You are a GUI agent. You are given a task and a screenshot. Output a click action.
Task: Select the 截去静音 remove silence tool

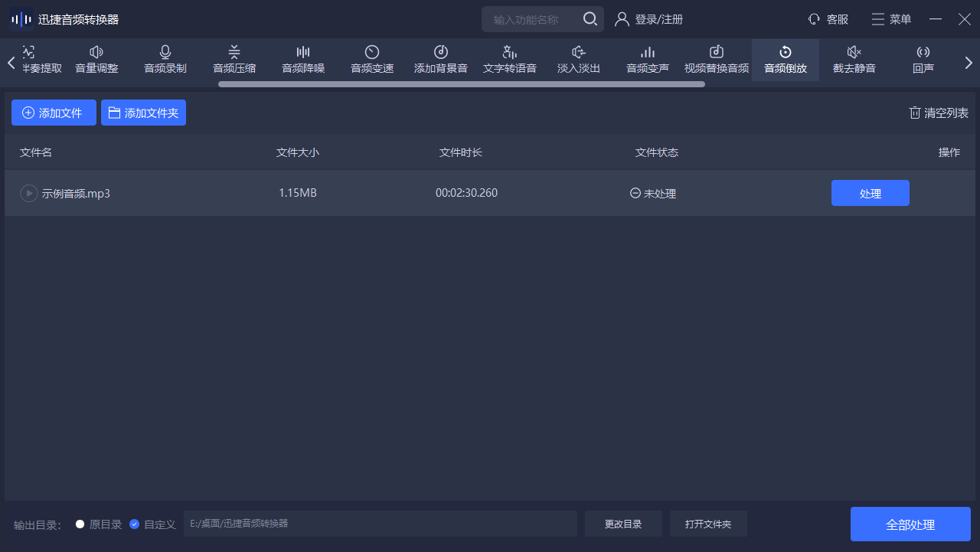pos(854,60)
